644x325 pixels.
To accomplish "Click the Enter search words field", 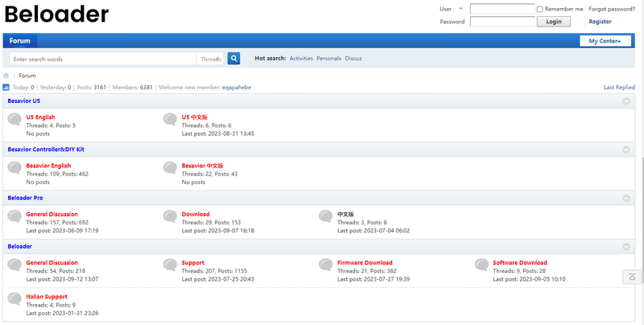I will [x=103, y=59].
